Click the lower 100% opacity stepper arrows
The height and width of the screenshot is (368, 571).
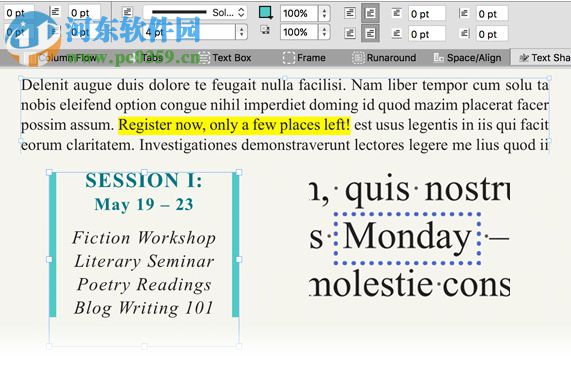click(324, 32)
